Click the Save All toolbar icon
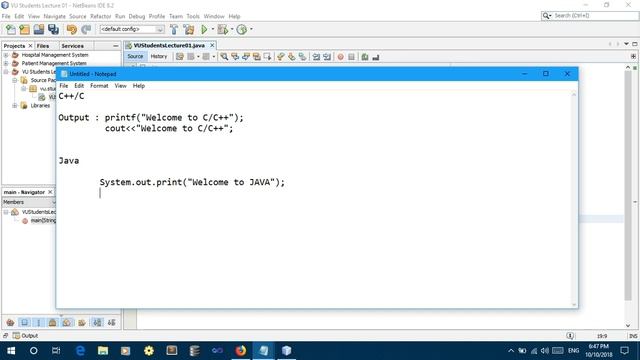The width and height of the screenshot is (640, 360). tap(53, 29)
